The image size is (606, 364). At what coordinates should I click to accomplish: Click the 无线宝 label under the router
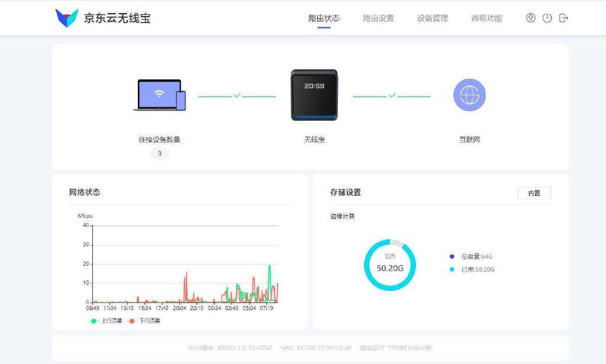point(314,140)
